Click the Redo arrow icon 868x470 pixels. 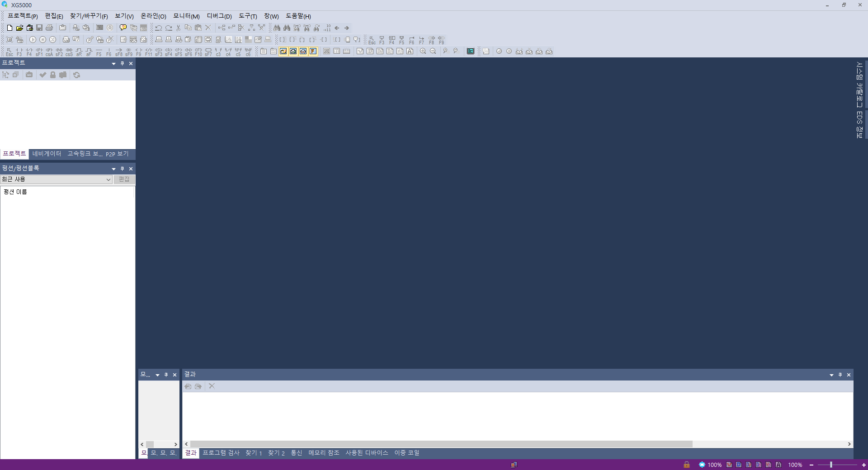pyautogui.click(x=169, y=28)
